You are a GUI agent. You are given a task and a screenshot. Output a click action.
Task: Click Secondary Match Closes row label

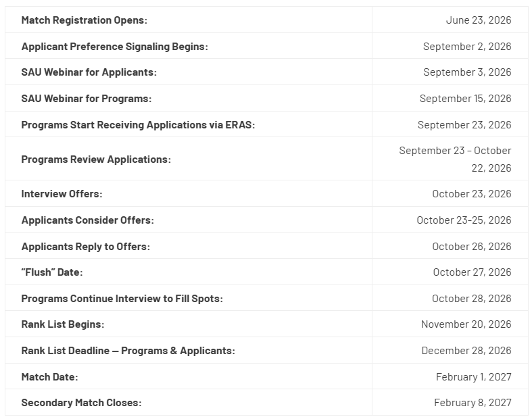(81, 403)
